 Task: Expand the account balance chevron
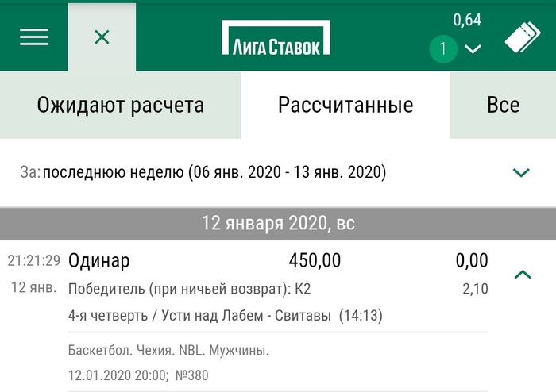pyautogui.click(x=473, y=50)
